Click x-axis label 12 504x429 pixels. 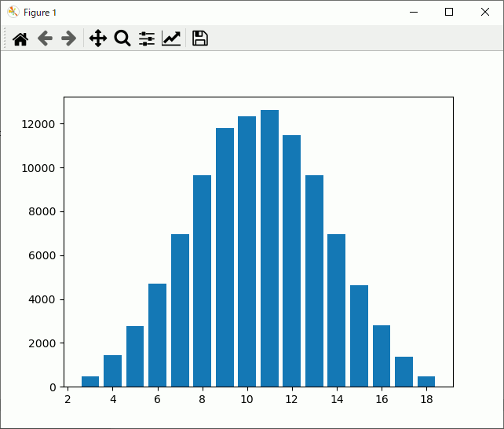coord(291,399)
